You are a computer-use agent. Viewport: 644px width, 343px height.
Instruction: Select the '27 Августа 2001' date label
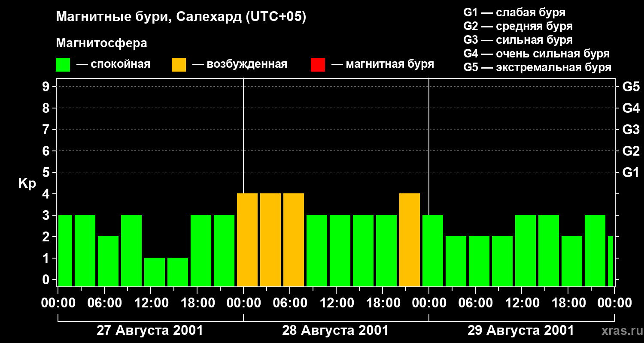click(x=150, y=331)
